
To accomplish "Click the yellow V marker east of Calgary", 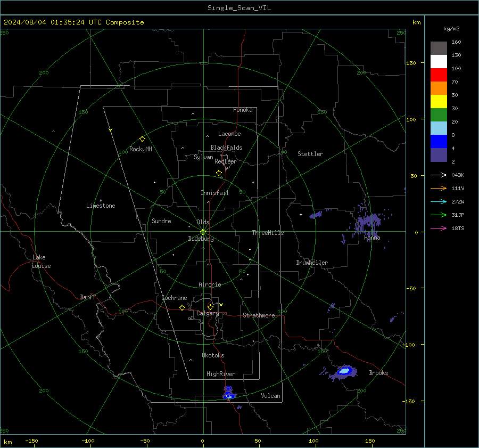I will pos(221,305).
